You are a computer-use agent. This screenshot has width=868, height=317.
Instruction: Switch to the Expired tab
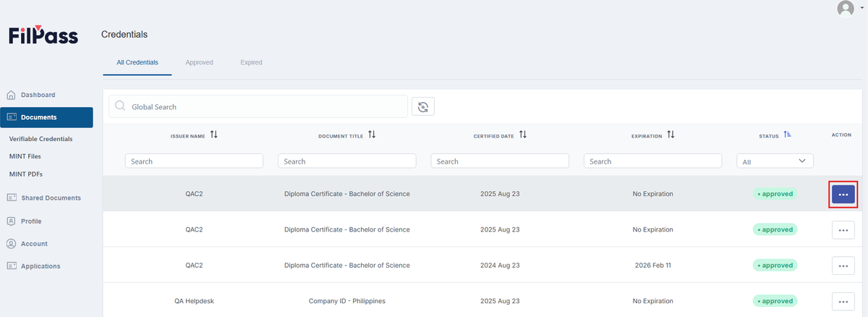(x=251, y=62)
